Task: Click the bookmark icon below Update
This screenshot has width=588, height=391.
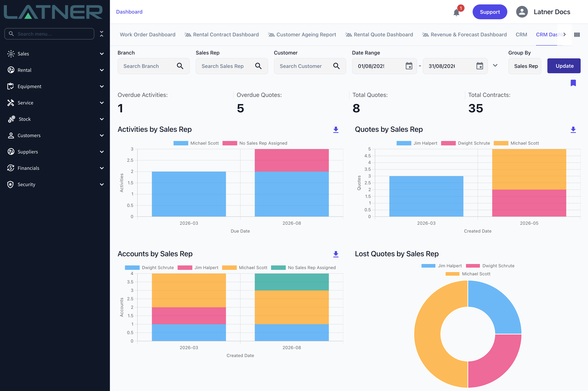Action: (573, 83)
